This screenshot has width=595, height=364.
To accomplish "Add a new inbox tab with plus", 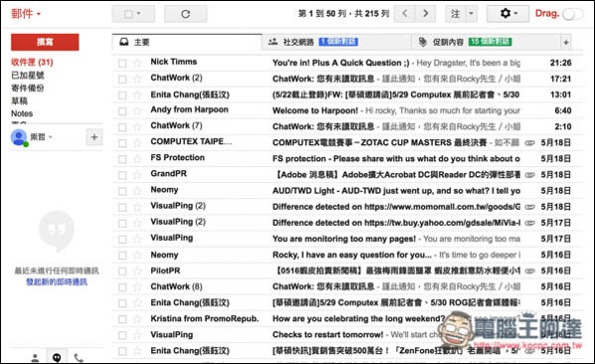I will pos(566,42).
